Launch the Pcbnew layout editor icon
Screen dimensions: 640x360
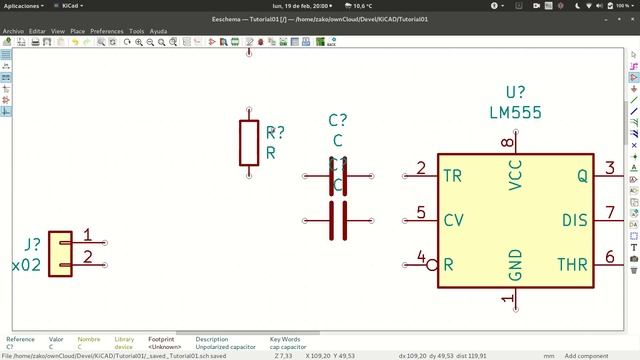coord(320,42)
